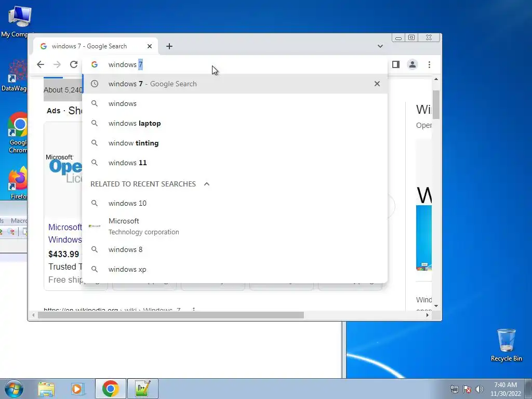This screenshot has width=532, height=399.
Task: Select the 'windows xp' related search
Action: coord(235,269)
